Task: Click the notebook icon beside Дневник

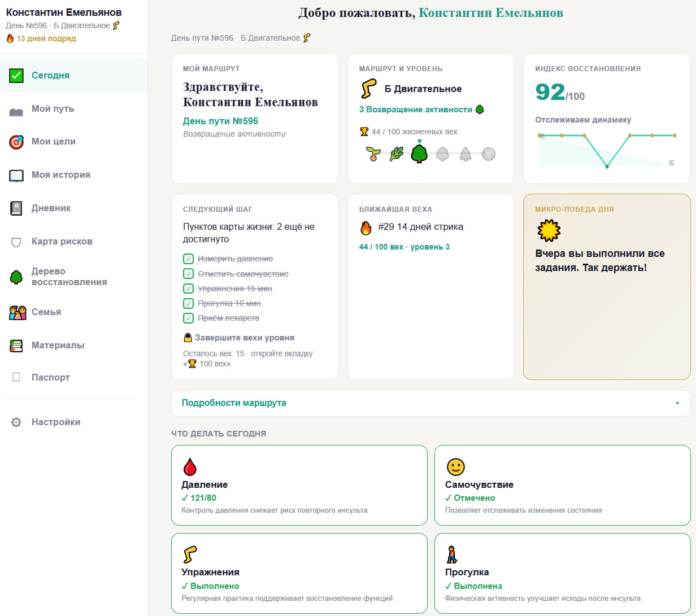Action: pos(16,208)
